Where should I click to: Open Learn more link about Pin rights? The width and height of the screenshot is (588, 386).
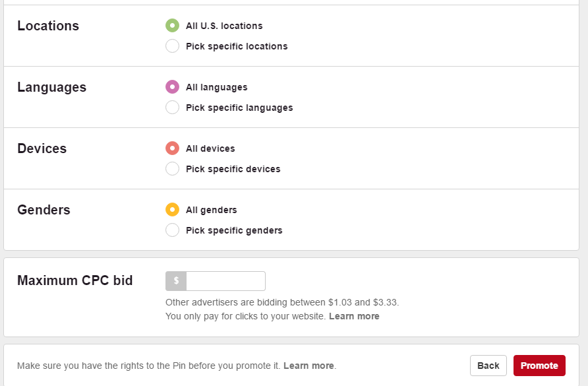309,366
